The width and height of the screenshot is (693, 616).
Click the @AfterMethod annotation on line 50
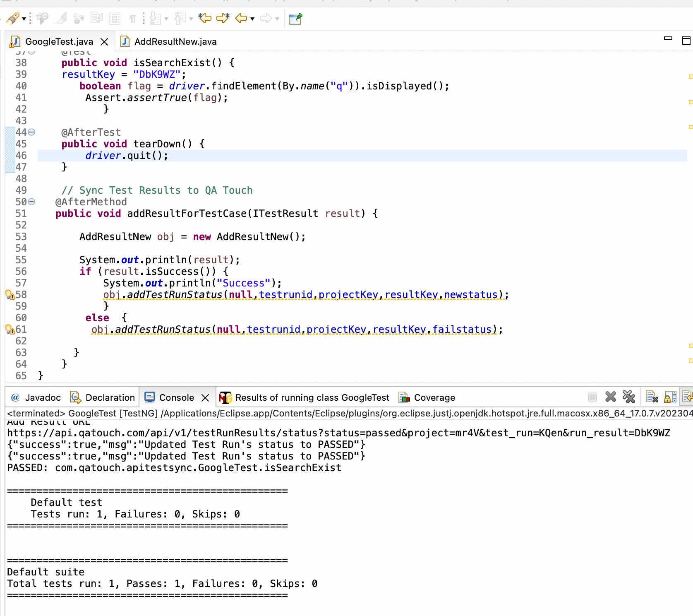point(91,202)
